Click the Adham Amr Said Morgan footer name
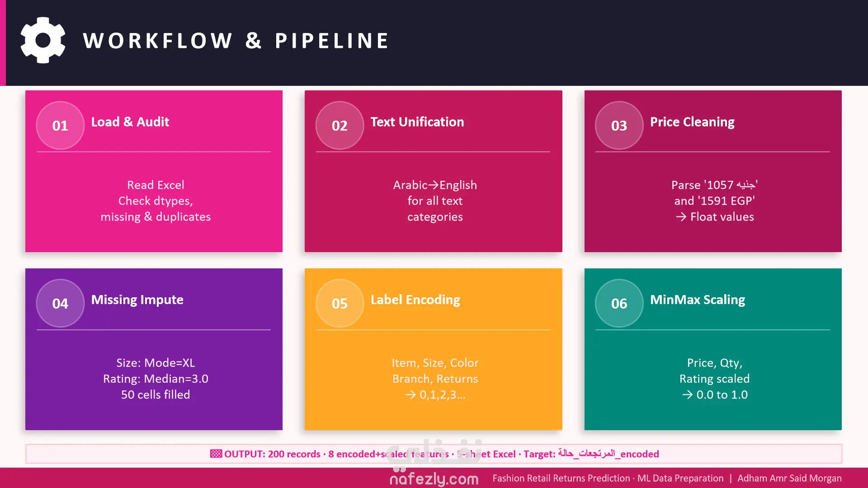The height and width of the screenshot is (488, 868). point(789,478)
